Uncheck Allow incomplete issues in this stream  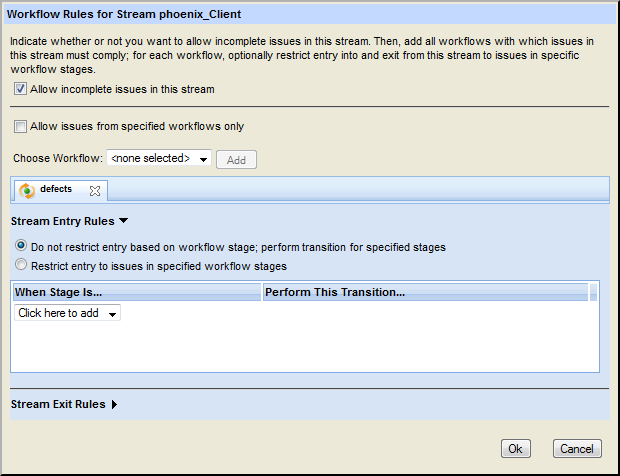[21, 89]
